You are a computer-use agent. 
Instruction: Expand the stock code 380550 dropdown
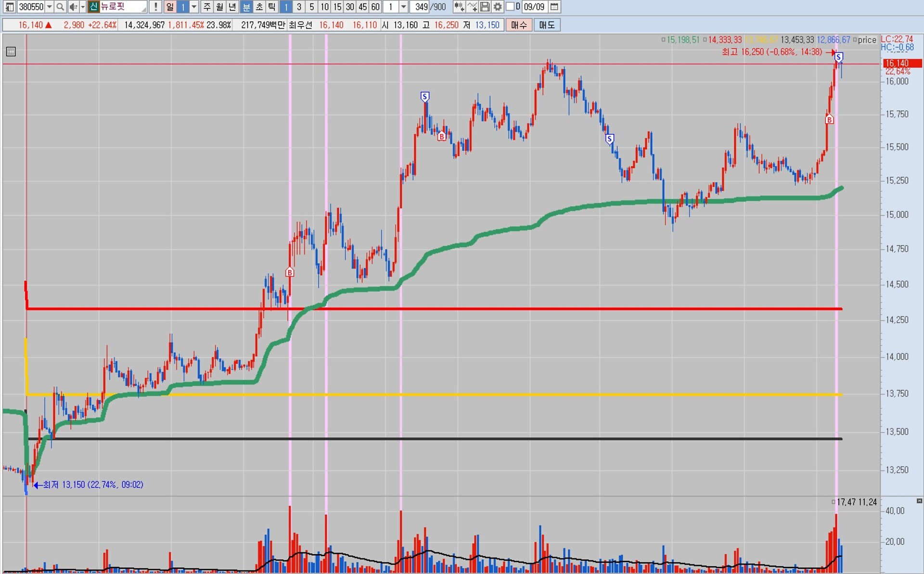[49, 7]
